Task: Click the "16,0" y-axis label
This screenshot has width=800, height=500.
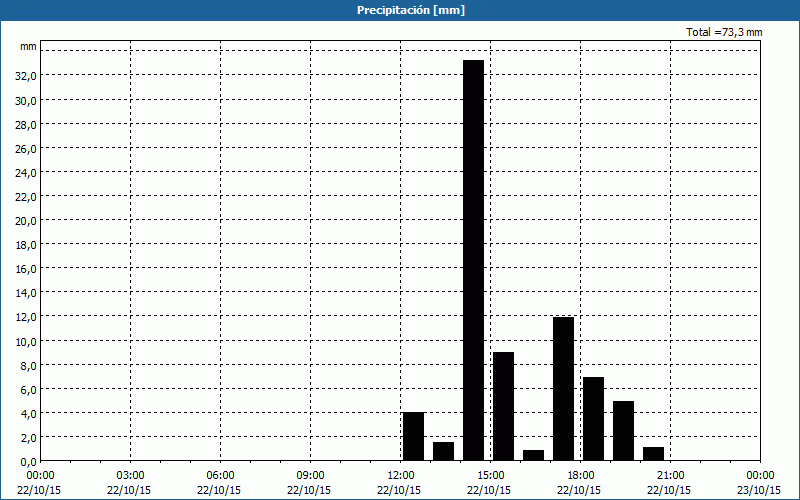Action: (26, 269)
